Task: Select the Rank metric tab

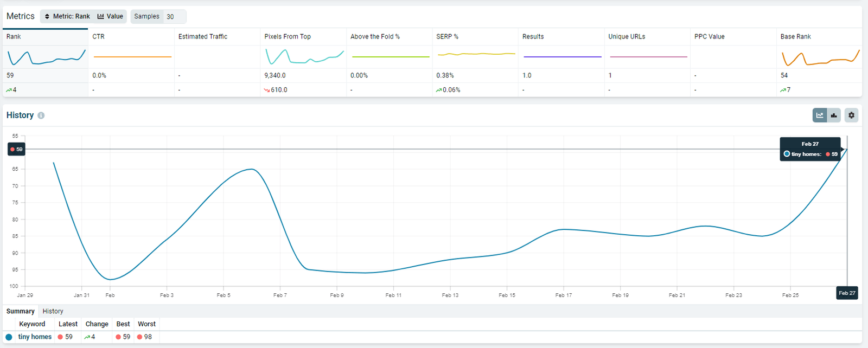Action: (x=45, y=36)
